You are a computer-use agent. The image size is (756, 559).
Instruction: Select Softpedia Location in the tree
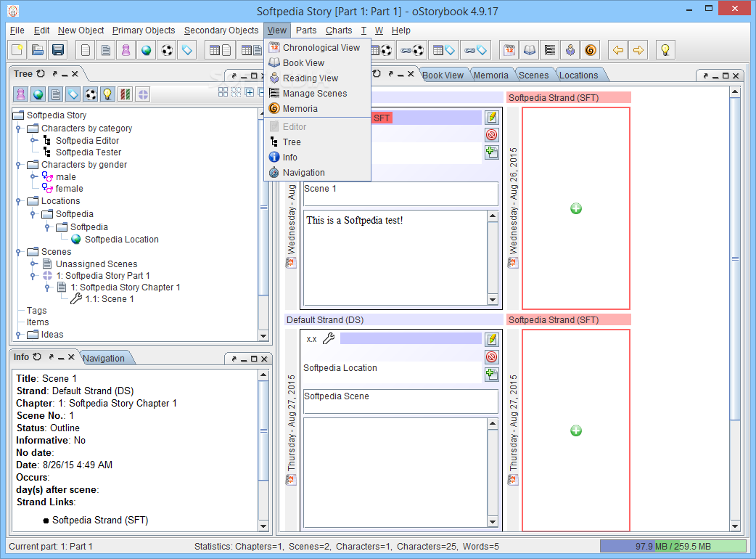click(x=121, y=240)
